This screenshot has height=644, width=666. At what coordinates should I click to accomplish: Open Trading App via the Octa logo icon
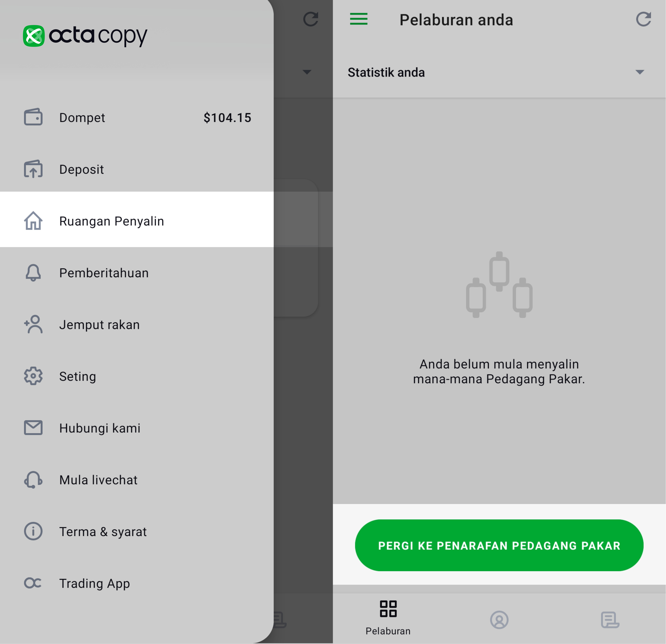pos(33,583)
